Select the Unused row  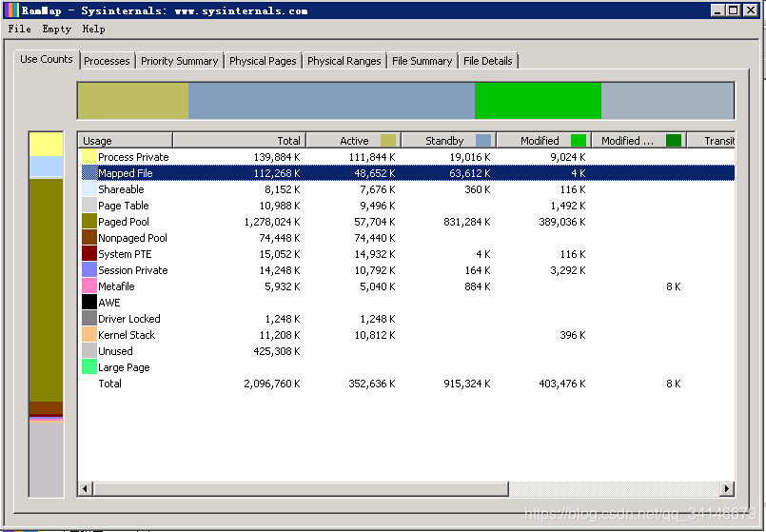click(x=406, y=351)
